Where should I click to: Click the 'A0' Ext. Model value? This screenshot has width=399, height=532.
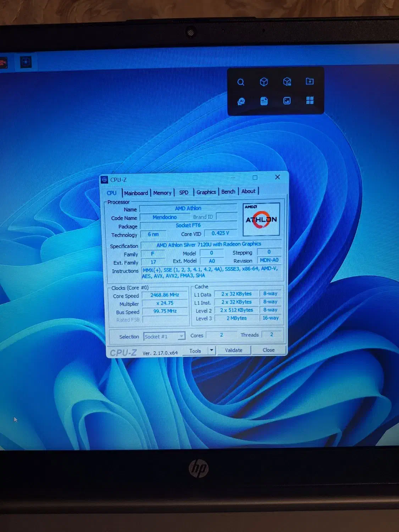[x=212, y=261]
